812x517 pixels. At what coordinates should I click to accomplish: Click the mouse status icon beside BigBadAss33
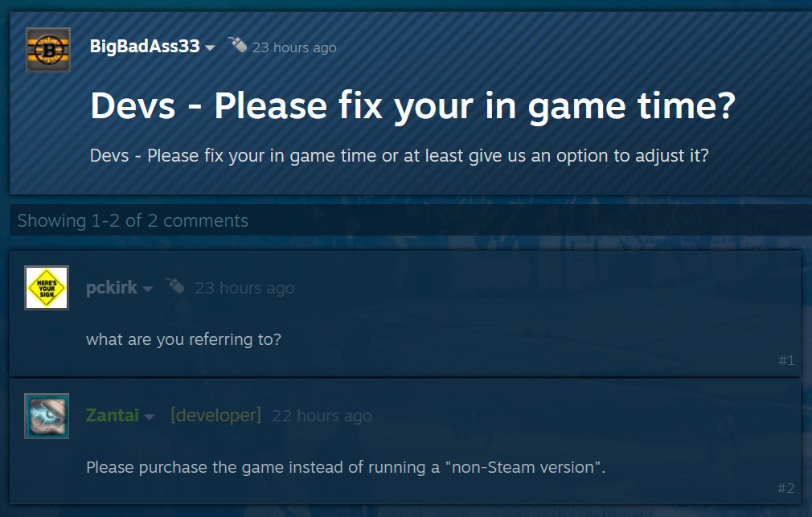tap(237, 45)
